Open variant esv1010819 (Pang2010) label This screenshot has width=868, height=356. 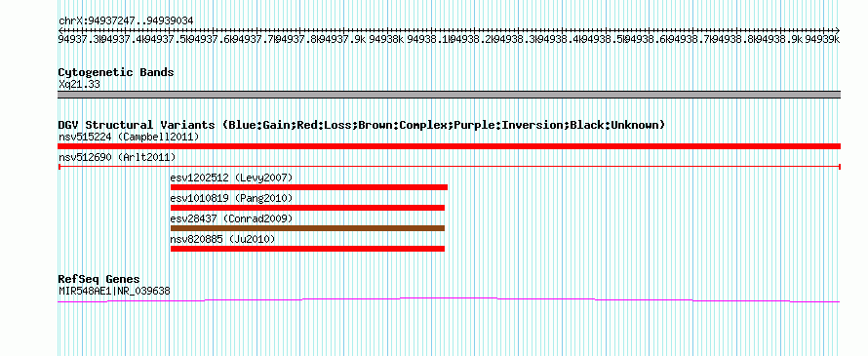(231, 198)
